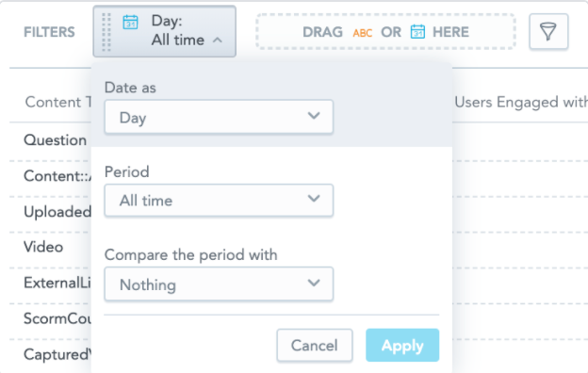Click the Users Engaged with column header
Image resolution: width=588 pixels, height=373 pixels.
pyautogui.click(x=521, y=102)
